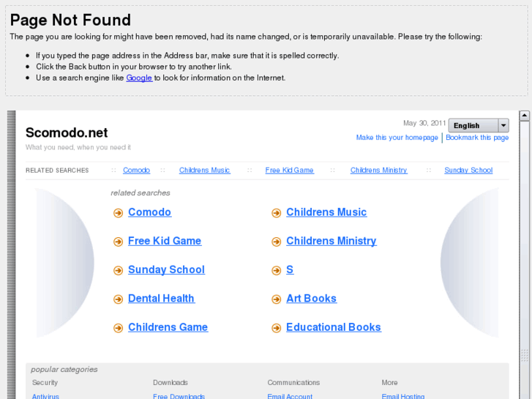532x399 pixels.
Task: Click orange arrow icon beside Childrens Music
Action: pyautogui.click(x=276, y=213)
